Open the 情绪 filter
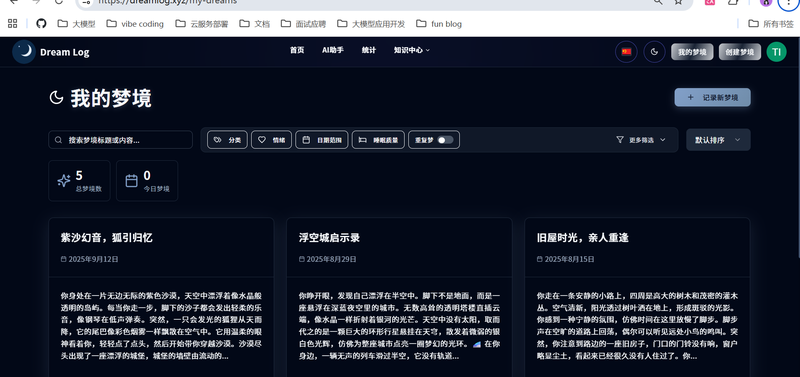Image resolution: width=800 pixels, height=377 pixels. tap(271, 140)
